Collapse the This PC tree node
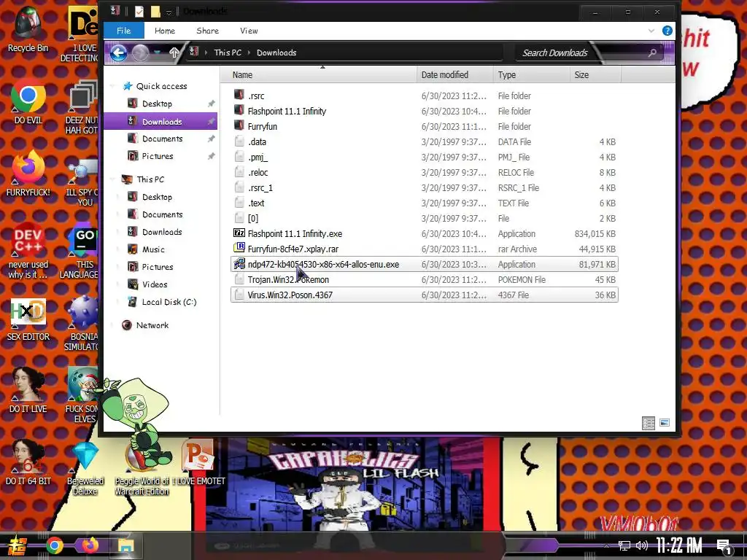Image resolution: width=747 pixels, height=560 pixels. [x=113, y=179]
